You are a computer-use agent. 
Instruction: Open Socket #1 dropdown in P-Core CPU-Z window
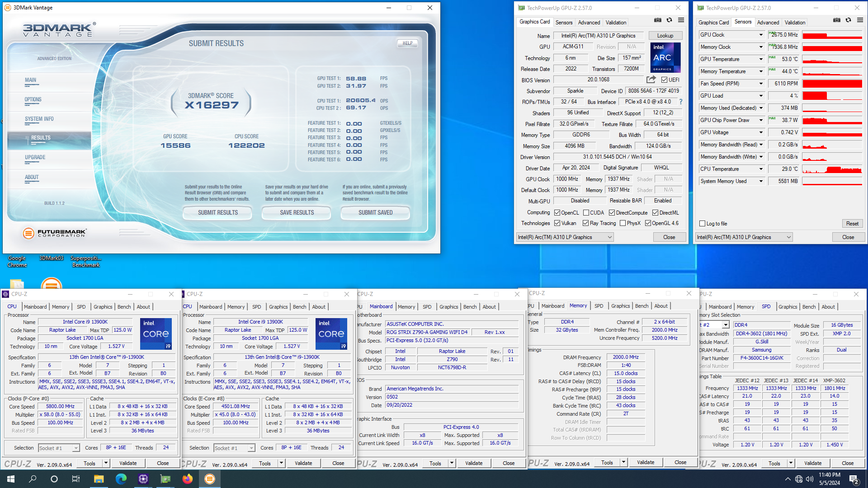coord(75,448)
